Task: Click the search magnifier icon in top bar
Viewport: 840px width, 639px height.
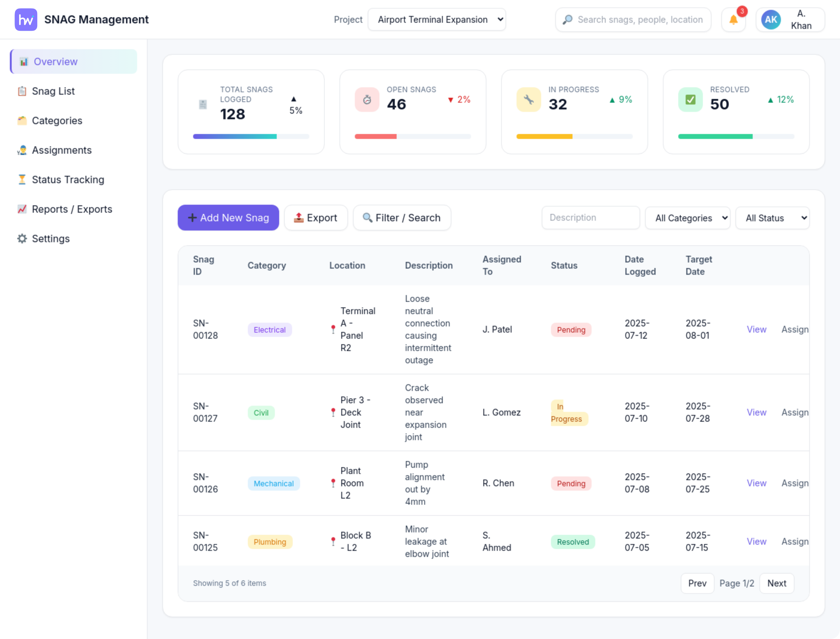Action: (x=567, y=20)
